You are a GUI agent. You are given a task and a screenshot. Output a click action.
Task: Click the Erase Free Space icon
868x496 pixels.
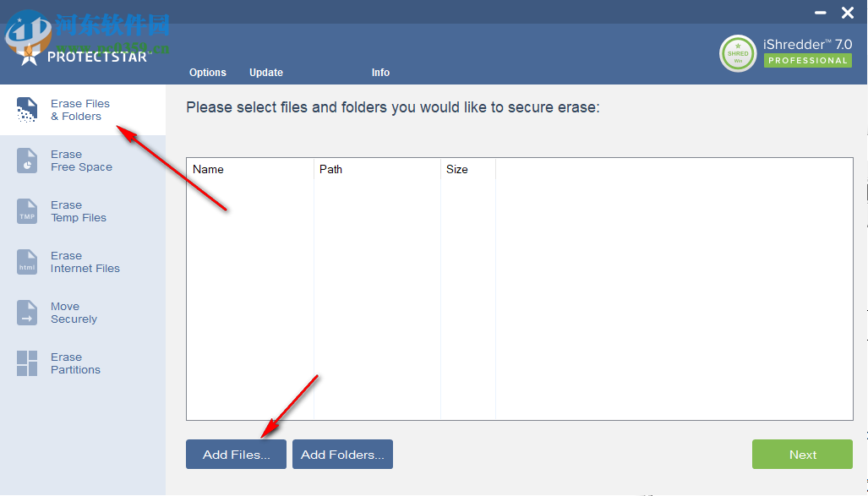tap(27, 161)
